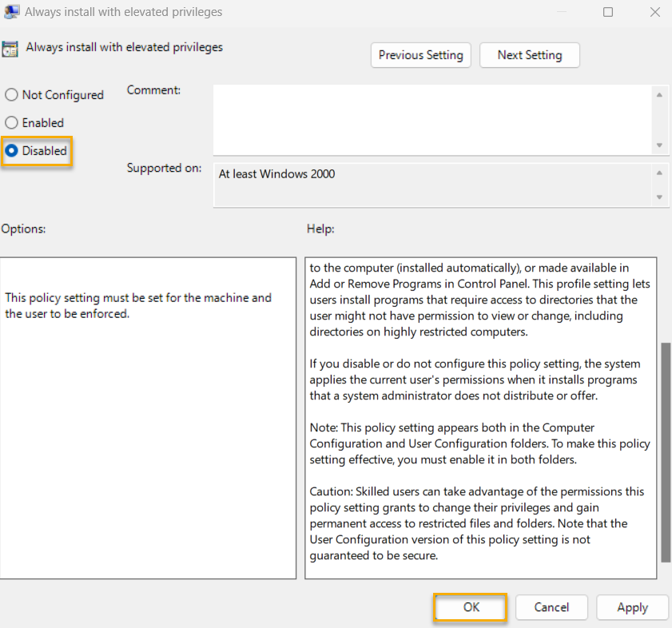Click the Previous Setting button

coord(421,55)
